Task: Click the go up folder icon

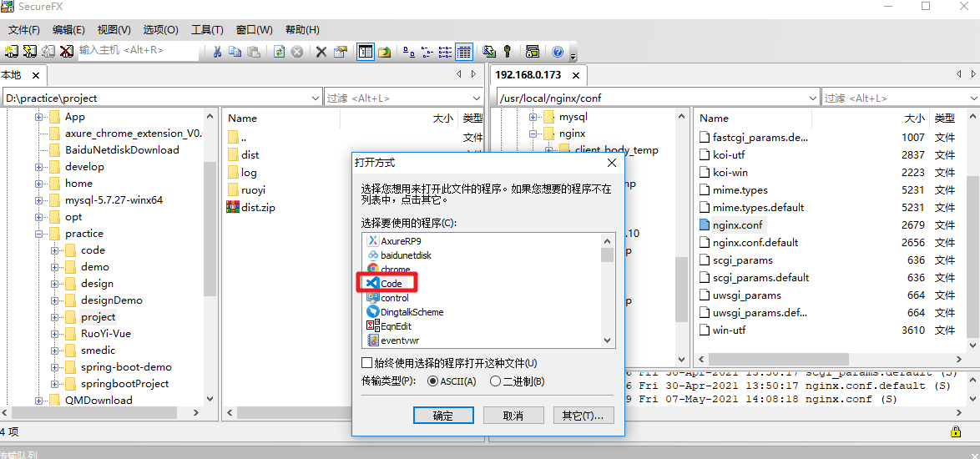Action: 384,52
